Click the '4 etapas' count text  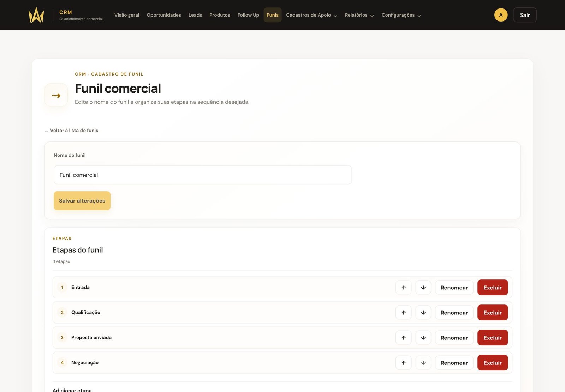tap(61, 261)
